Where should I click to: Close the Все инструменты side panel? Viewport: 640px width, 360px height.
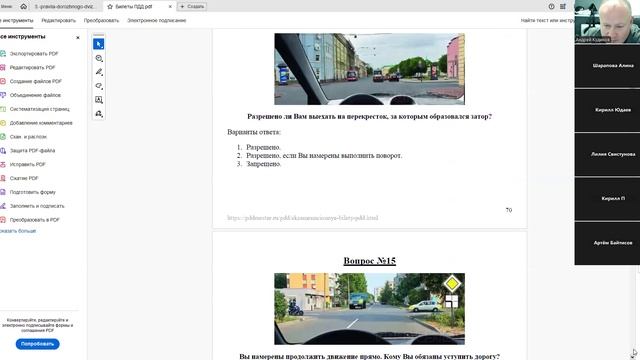pos(78,37)
